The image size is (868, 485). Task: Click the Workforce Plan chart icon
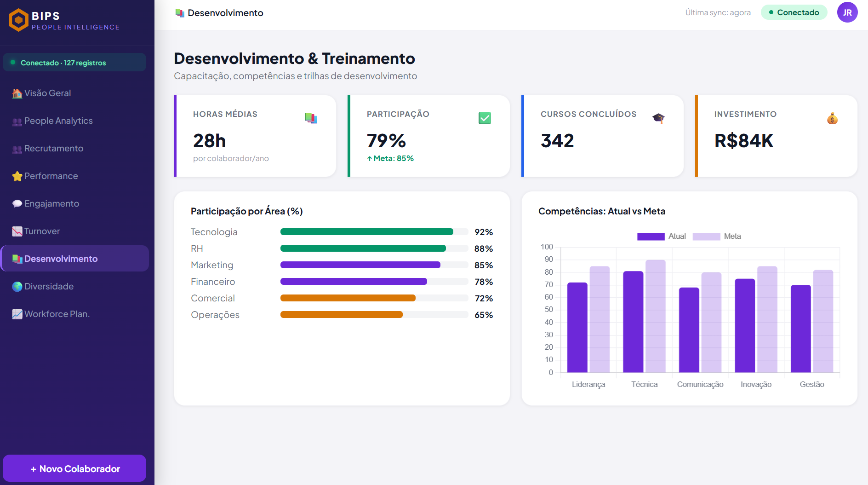point(17,314)
